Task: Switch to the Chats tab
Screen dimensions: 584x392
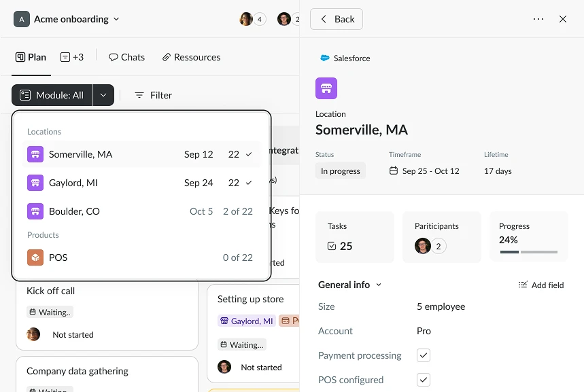Action: tap(126, 57)
